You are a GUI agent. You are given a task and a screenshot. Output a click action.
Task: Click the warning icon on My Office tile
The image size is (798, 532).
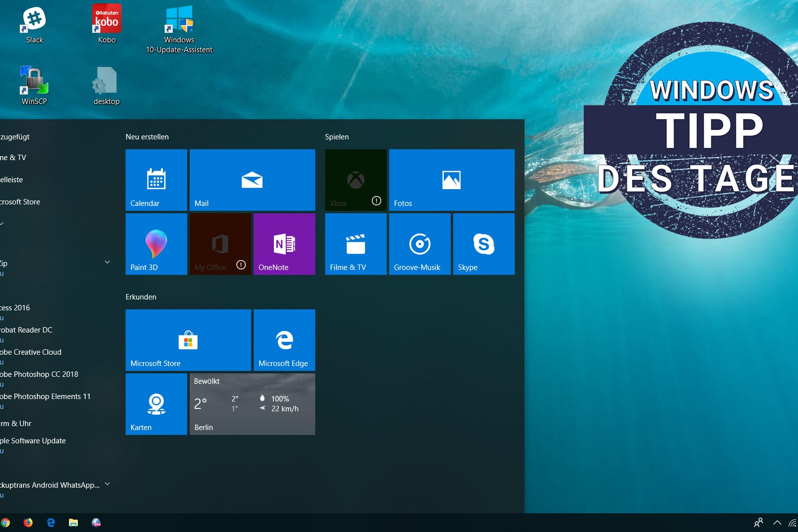pyautogui.click(x=241, y=265)
